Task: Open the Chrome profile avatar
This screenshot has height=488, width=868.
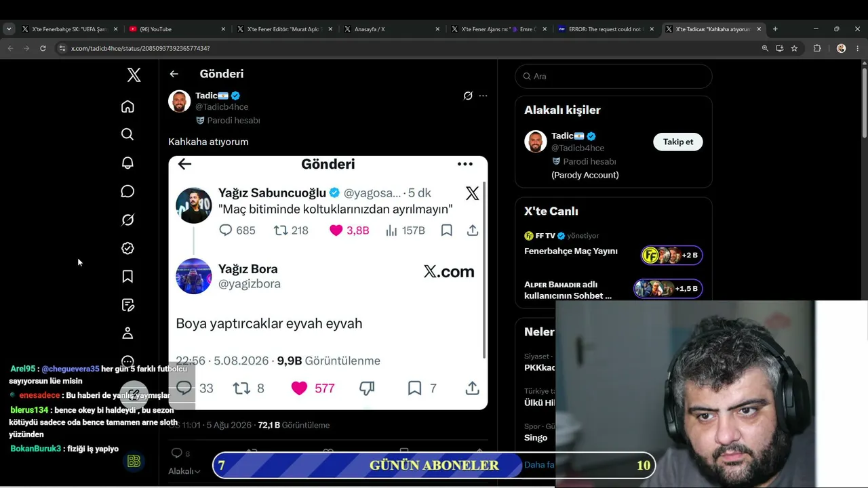Action: click(x=842, y=48)
